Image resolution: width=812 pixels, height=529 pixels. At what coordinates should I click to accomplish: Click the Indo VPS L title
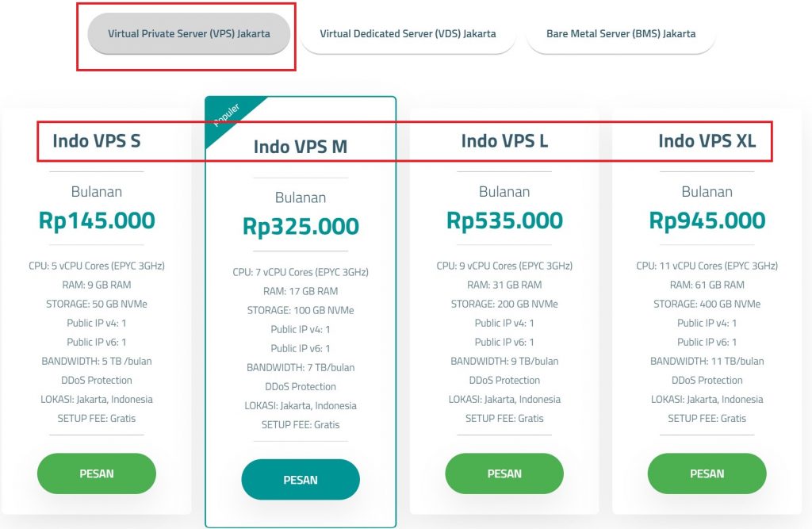point(504,141)
